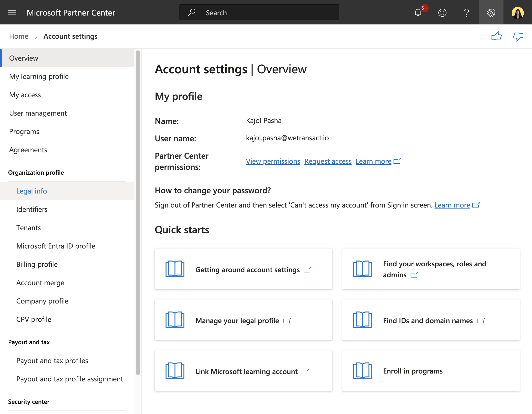Click book icon for Getting around account settings
The image size is (532, 414).
[175, 269]
